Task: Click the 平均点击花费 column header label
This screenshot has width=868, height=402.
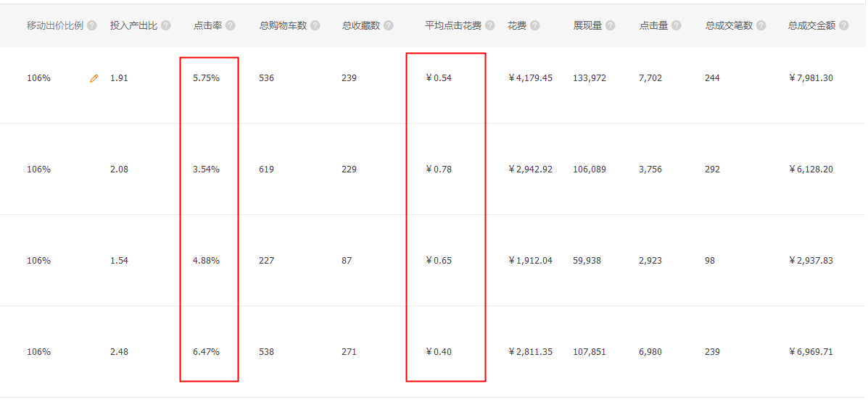Action: 453,25
